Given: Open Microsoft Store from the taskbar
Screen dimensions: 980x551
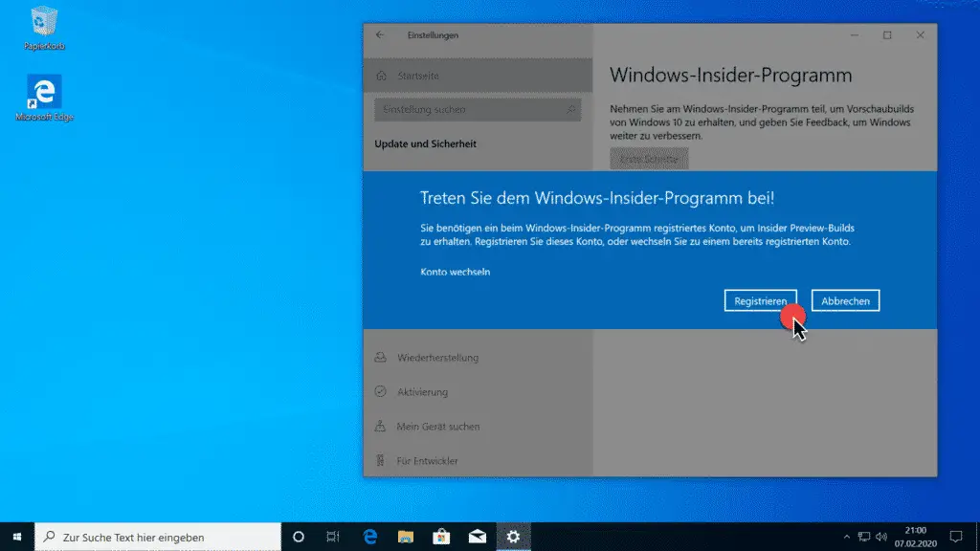Looking at the screenshot, I should tap(441, 537).
